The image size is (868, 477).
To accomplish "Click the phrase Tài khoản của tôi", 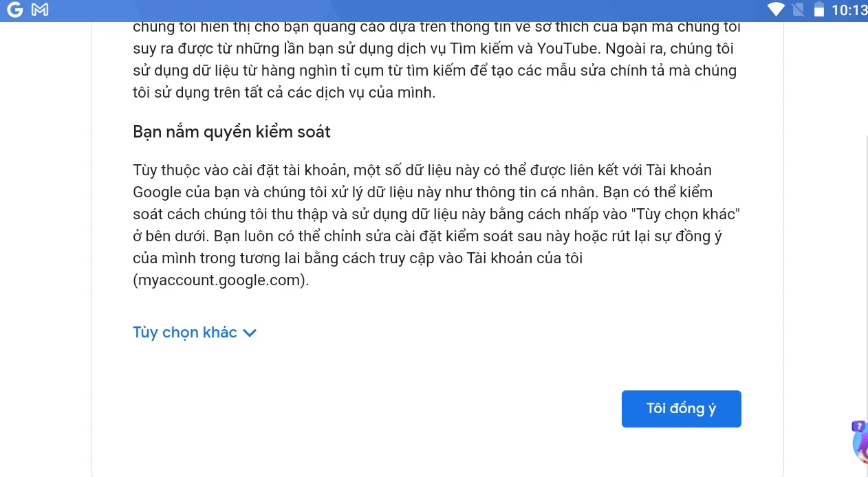I will (525, 258).
